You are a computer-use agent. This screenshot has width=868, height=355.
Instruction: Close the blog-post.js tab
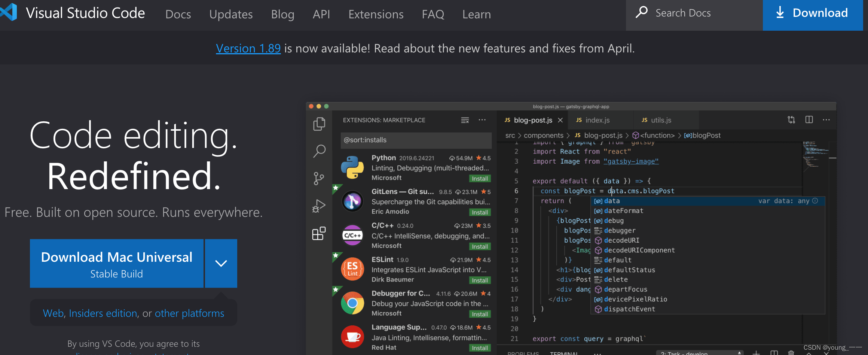tap(560, 120)
